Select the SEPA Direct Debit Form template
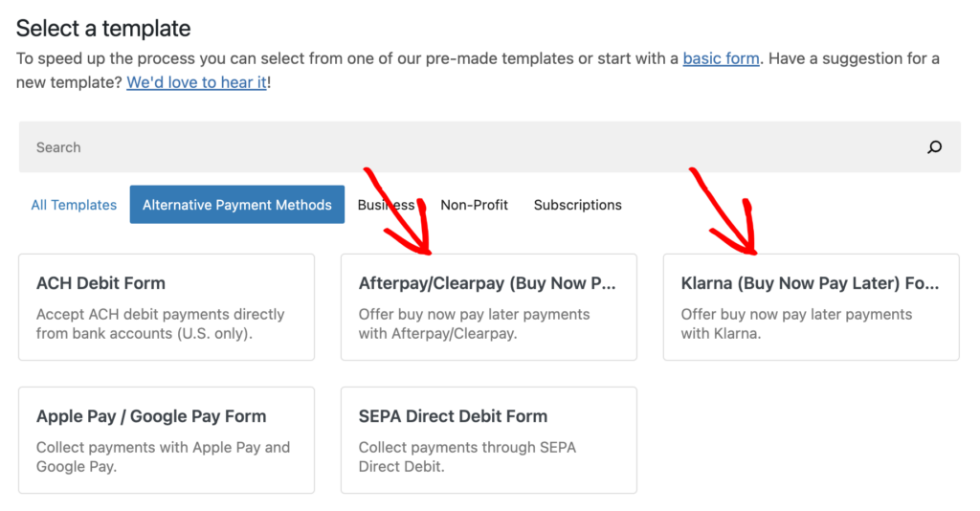The height and width of the screenshot is (511, 980). pyautogui.click(x=489, y=440)
